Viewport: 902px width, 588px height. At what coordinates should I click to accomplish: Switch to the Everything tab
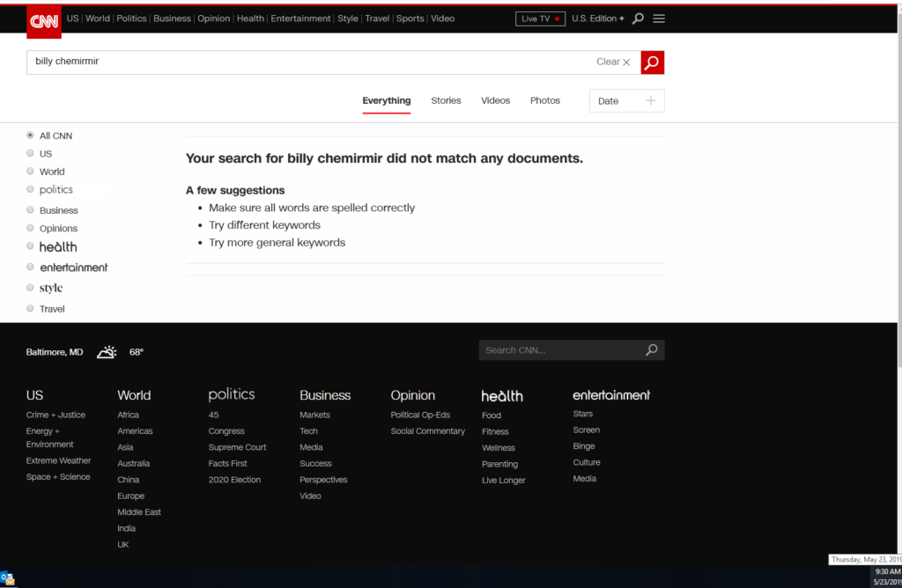coord(387,100)
